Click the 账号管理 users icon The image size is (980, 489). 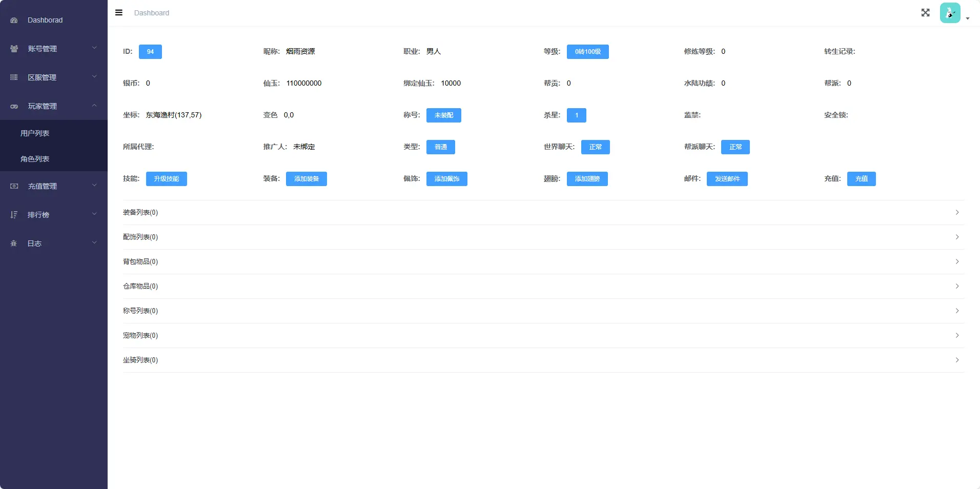pos(14,49)
